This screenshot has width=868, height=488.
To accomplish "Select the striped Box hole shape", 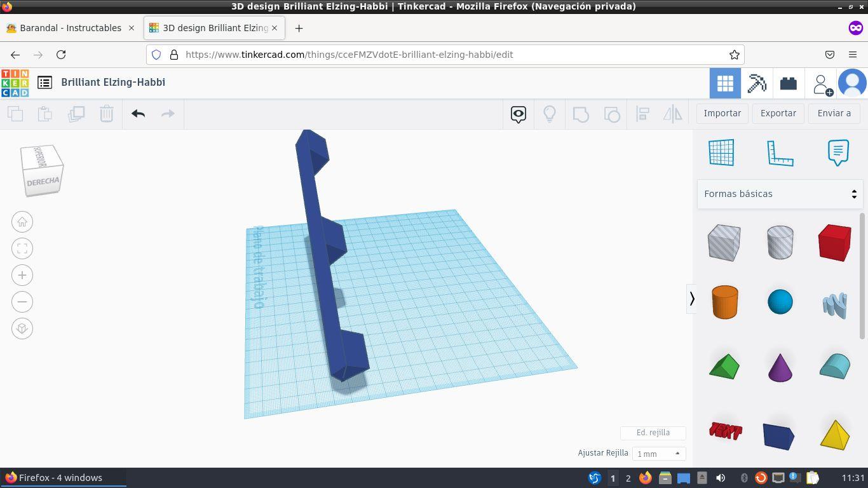I will click(724, 242).
